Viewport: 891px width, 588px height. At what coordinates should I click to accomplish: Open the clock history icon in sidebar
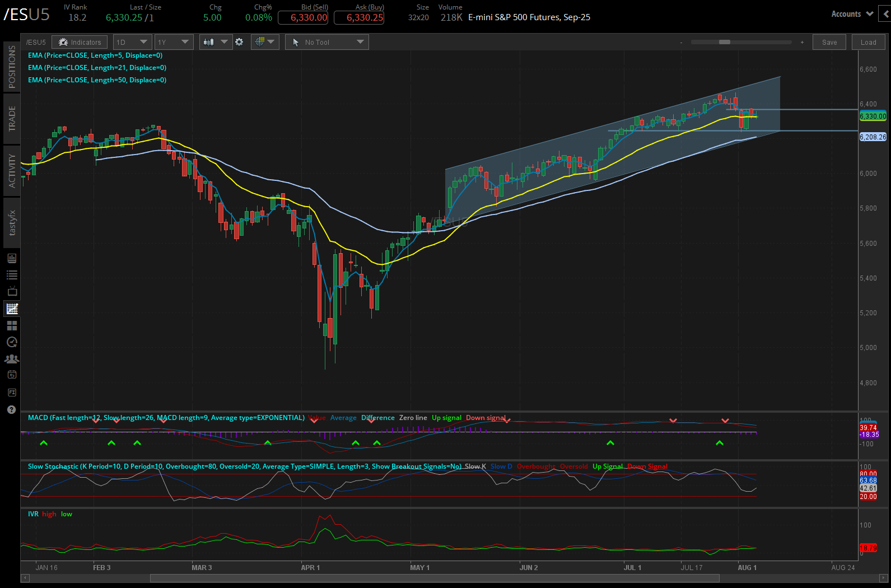(12, 342)
